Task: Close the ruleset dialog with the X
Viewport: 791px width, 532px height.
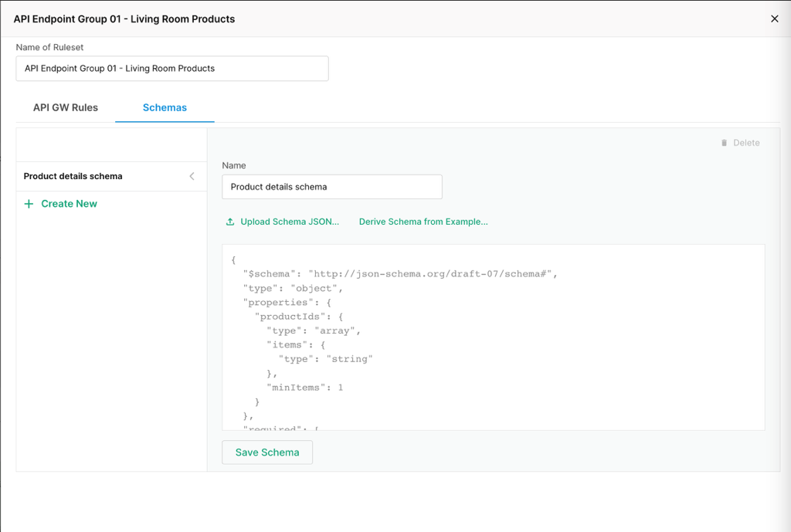Action: coord(775,19)
